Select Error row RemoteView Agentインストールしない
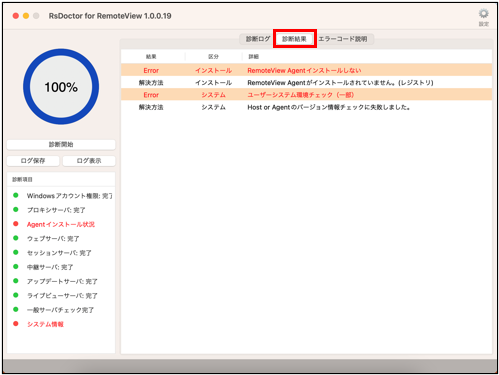 [306, 70]
